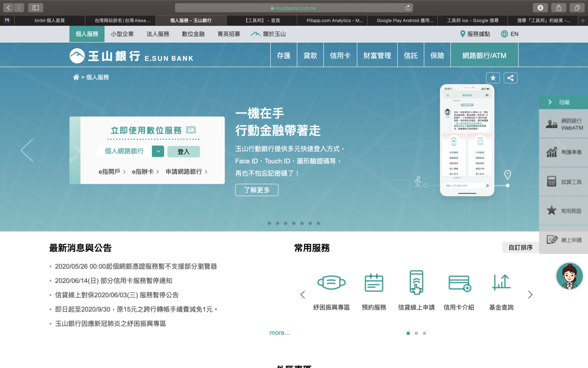This screenshot has height=368, width=588.
Task: Show previous banner slide arrow
Action: (27, 150)
